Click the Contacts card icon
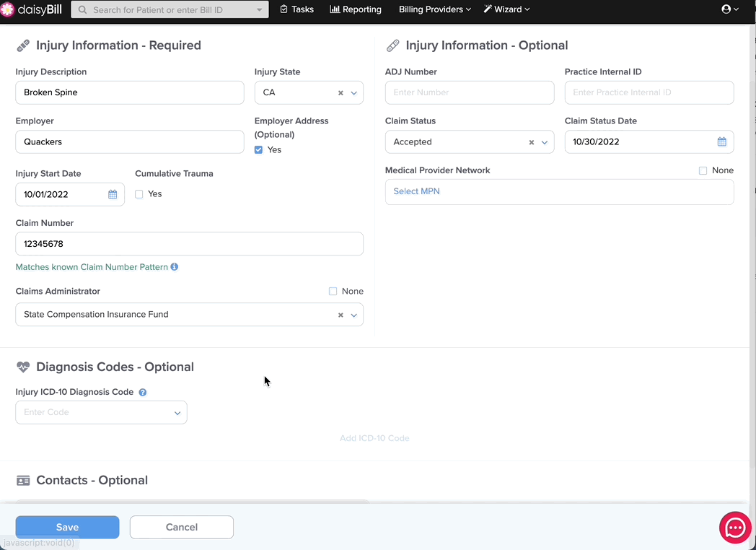 (23, 481)
